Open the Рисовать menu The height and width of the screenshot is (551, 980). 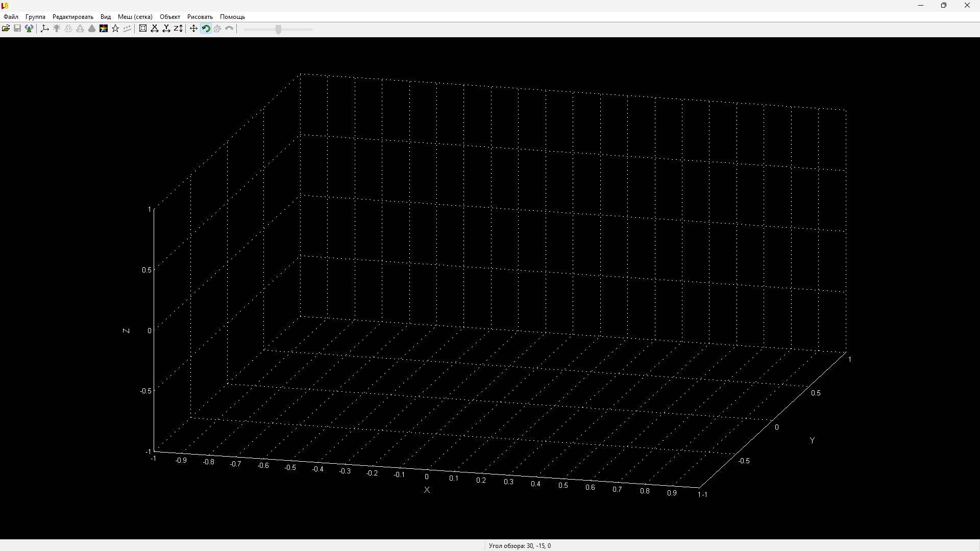(200, 17)
